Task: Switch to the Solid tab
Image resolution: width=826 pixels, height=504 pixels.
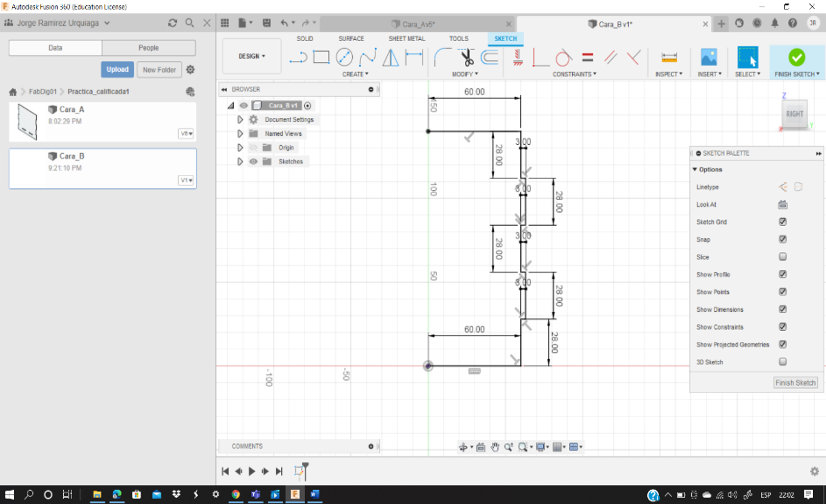Action: click(x=305, y=38)
